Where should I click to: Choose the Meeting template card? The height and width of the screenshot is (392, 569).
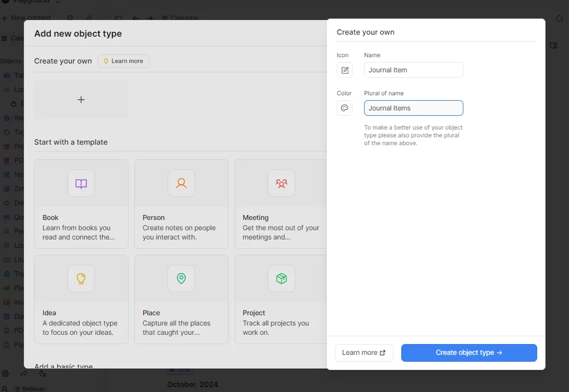(281, 204)
